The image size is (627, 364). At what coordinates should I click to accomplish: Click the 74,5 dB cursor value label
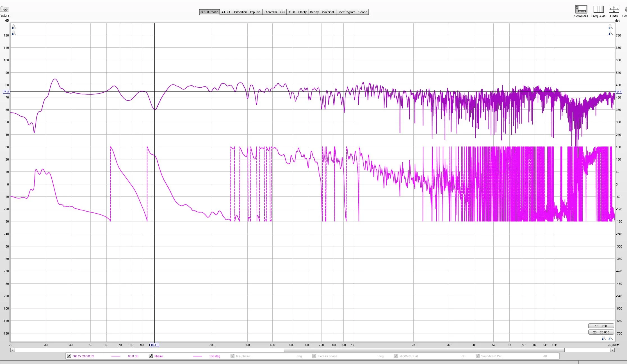(x=6, y=92)
